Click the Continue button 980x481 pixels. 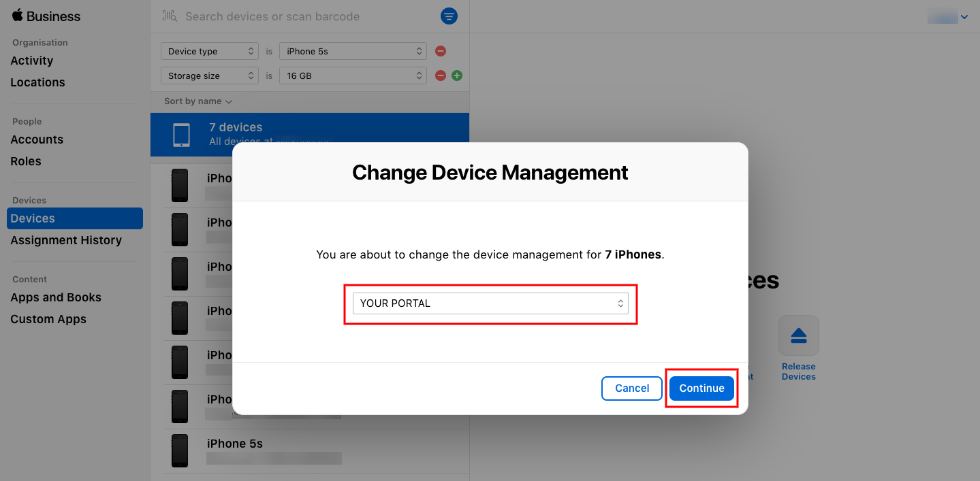click(701, 388)
